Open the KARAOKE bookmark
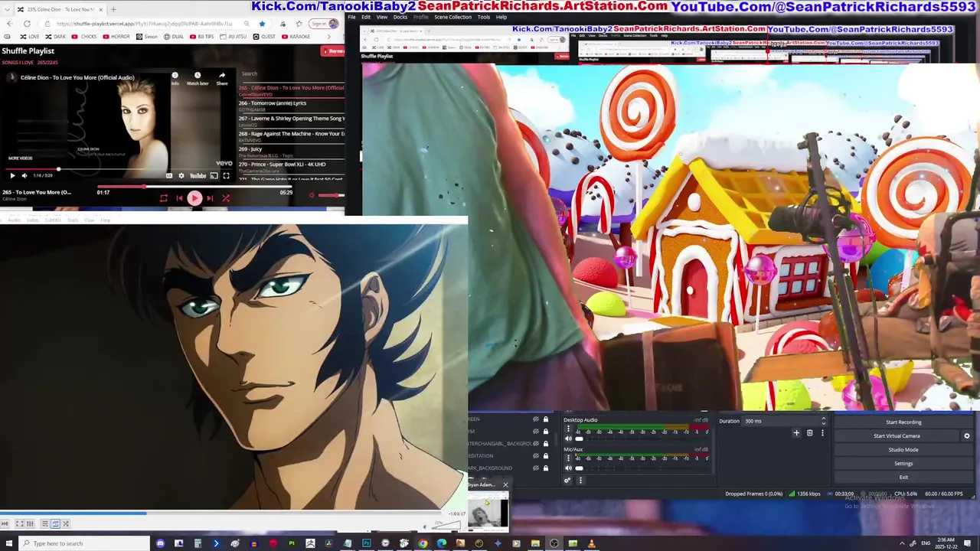Screen dimensions: 980x551 coord(296,37)
